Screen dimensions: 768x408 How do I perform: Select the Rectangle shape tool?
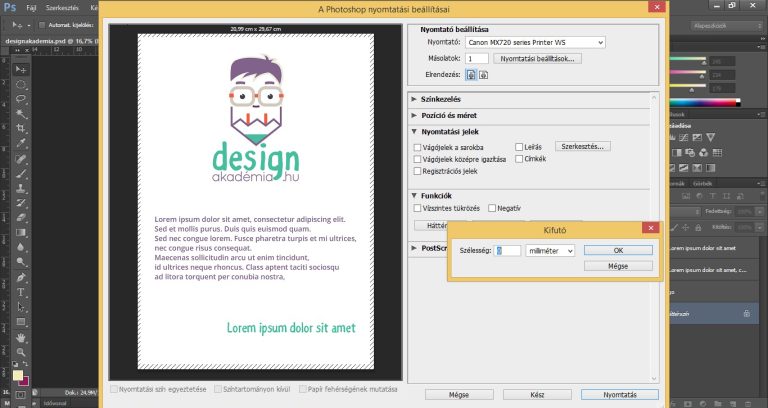pos(21,322)
